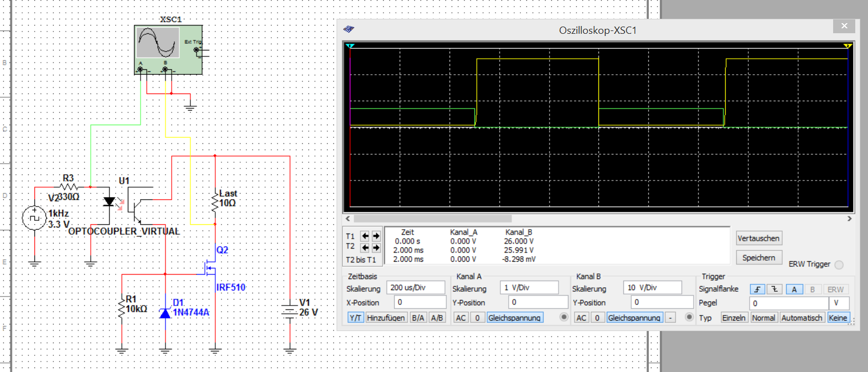Switch display to A/B mode
This screenshot has height=372, width=868.
pyautogui.click(x=437, y=318)
